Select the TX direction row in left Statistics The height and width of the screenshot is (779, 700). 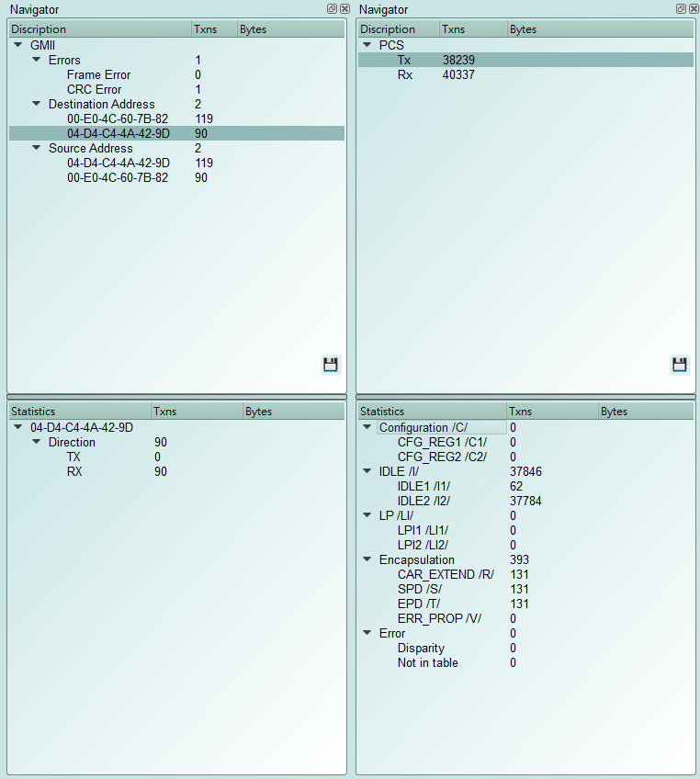(177, 457)
